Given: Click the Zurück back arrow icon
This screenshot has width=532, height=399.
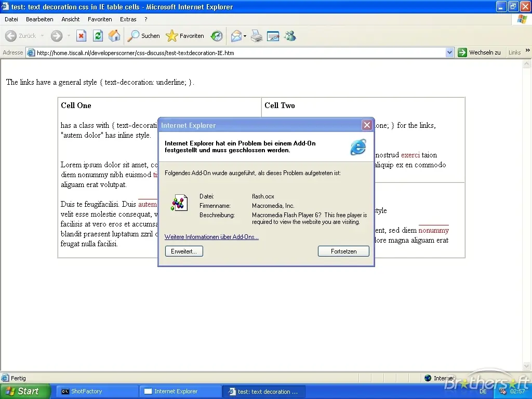Looking at the screenshot, I should click(11, 36).
